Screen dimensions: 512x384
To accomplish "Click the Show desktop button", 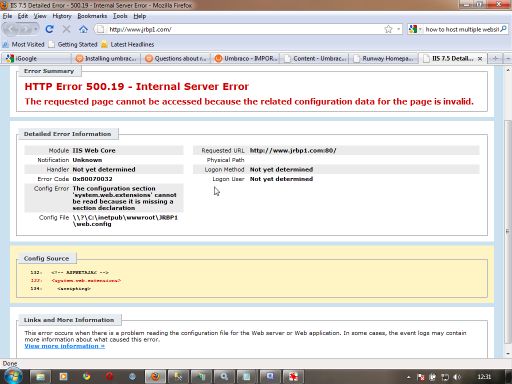I will pos(509,377).
